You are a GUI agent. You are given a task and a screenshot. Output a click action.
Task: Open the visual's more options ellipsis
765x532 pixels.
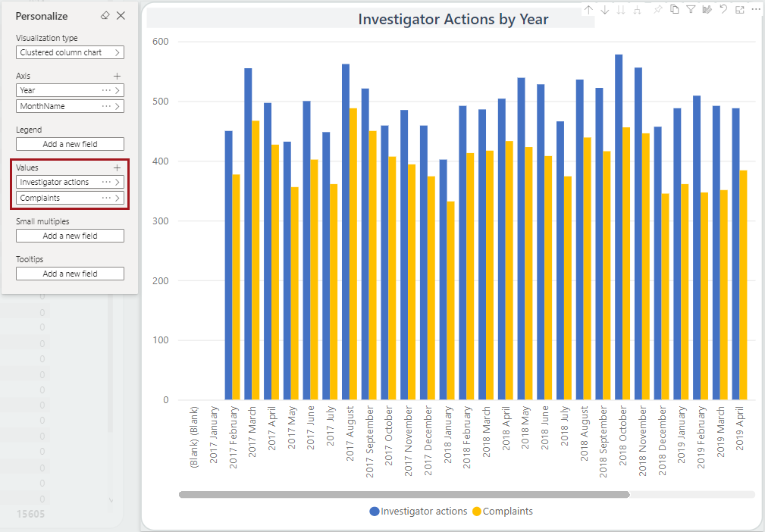(755, 10)
